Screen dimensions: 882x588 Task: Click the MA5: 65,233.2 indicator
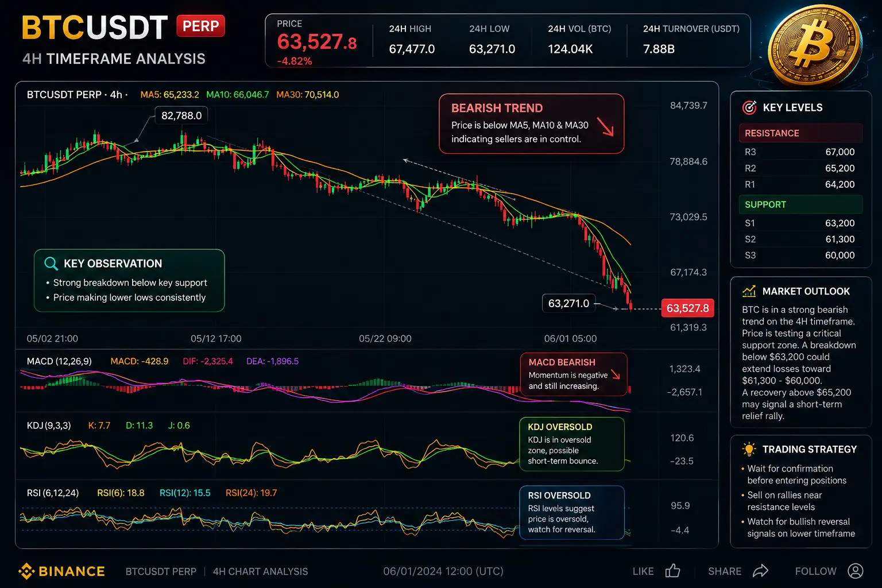coord(169,95)
